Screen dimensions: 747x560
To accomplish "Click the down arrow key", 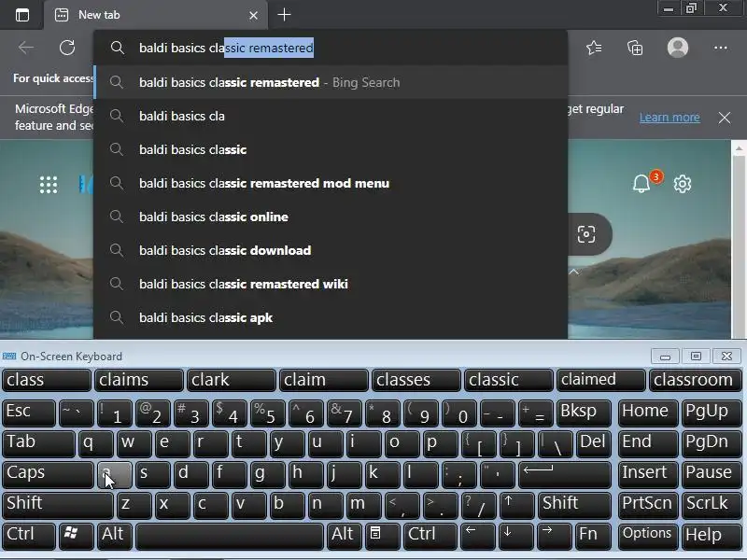I will 516,536.
